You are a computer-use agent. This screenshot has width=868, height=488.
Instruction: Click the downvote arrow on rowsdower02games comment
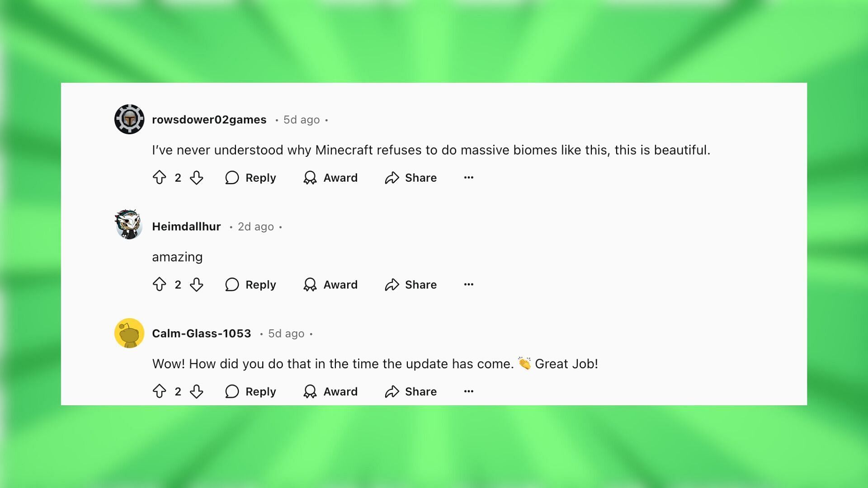click(x=196, y=178)
